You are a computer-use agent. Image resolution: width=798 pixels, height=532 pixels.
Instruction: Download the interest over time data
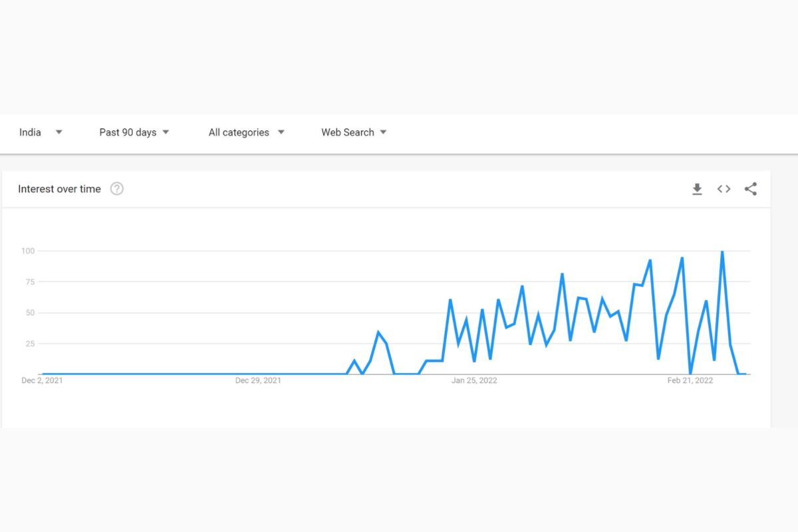(x=697, y=190)
